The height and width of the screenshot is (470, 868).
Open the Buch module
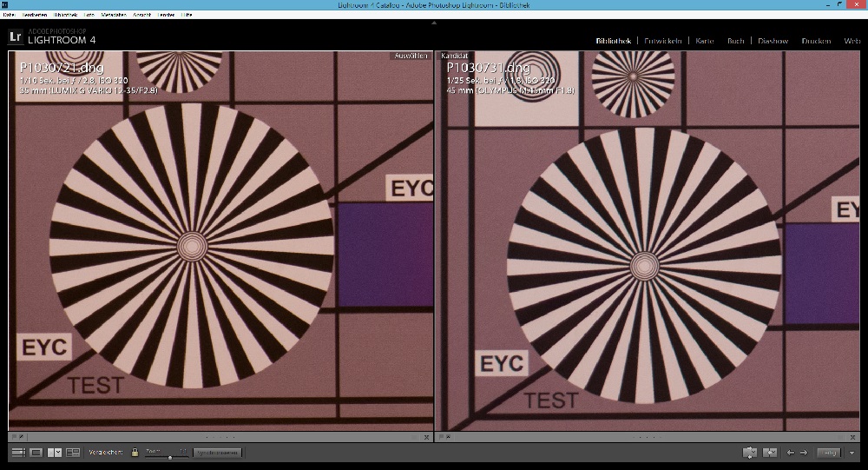[736, 41]
